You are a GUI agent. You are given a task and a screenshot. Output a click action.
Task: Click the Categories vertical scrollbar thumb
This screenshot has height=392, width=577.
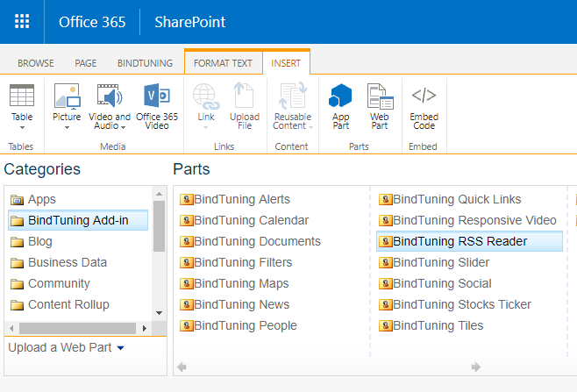(159, 226)
